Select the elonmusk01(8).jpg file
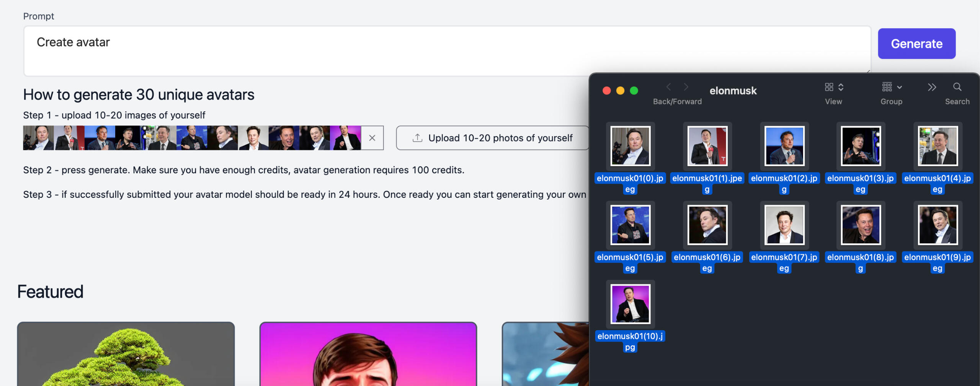 861,225
